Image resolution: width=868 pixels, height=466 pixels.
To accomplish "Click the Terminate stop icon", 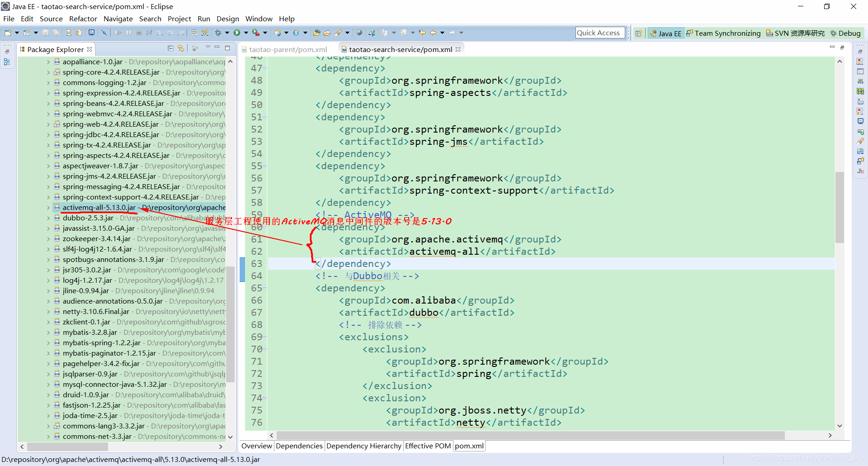I will (x=139, y=33).
